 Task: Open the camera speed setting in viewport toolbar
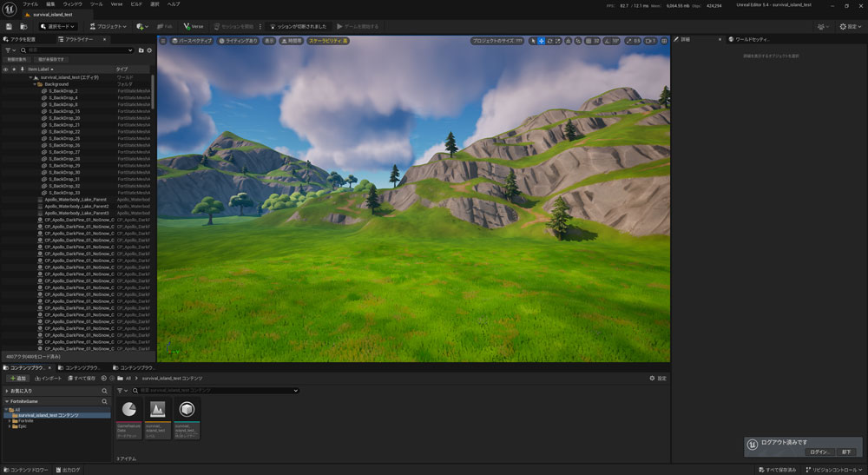(650, 41)
